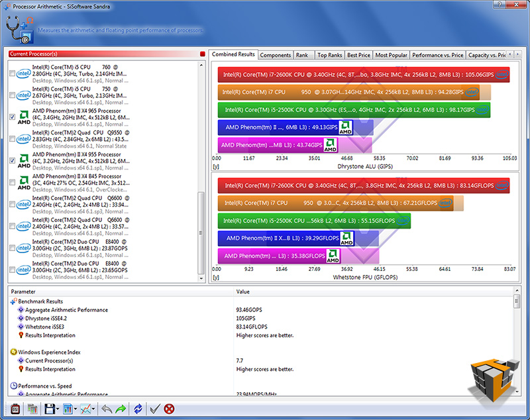Viewport: 530px width, 420px height.
Task: Click the help question mark button in title bar
Action: pos(501,5)
